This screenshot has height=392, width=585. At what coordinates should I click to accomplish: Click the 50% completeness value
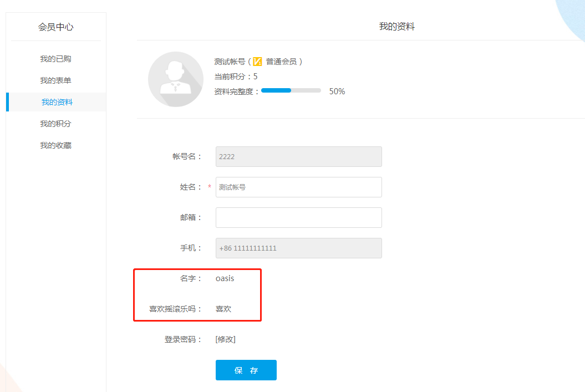[x=337, y=91]
